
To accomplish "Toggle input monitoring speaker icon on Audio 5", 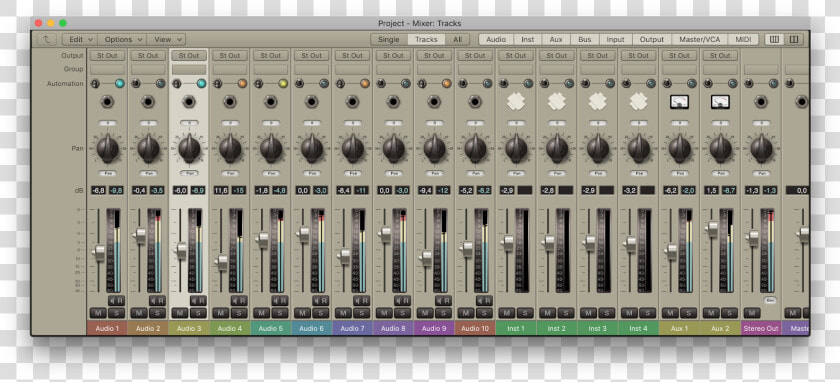I will pyautogui.click(x=276, y=301).
